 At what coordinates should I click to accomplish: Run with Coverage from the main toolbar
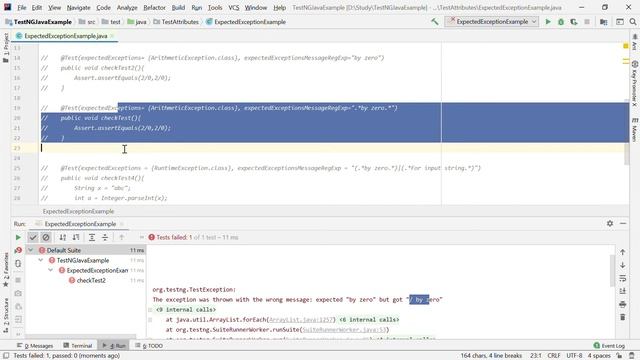coord(574,22)
